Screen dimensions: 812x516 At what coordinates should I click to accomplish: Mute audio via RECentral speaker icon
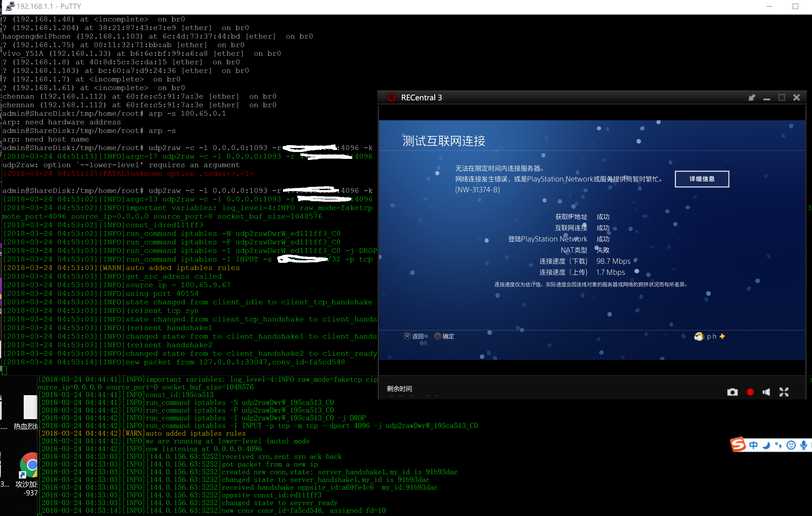coord(766,392)
